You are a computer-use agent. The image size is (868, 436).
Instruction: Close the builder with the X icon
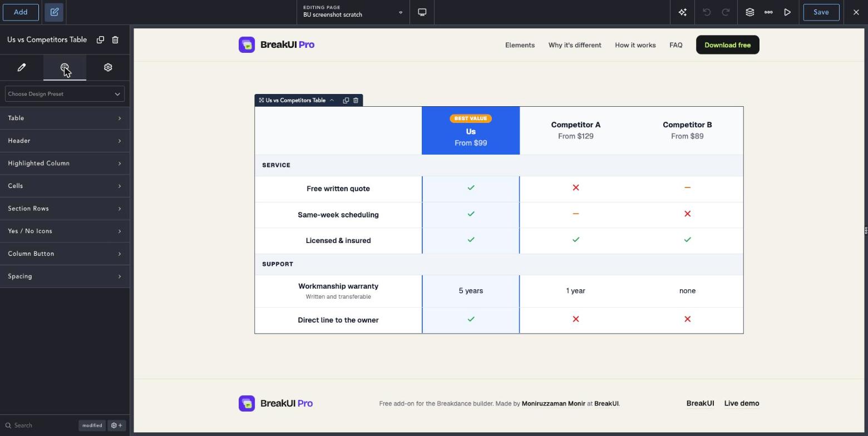click(856, 12)
